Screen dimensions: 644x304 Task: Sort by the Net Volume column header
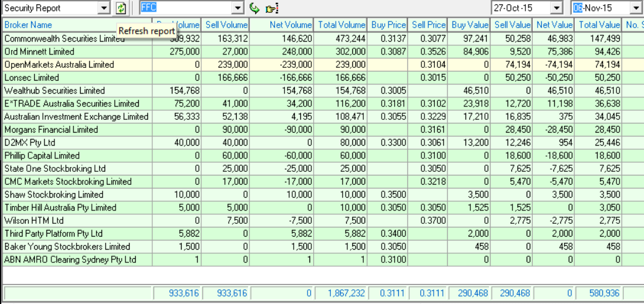click(282, 25)
